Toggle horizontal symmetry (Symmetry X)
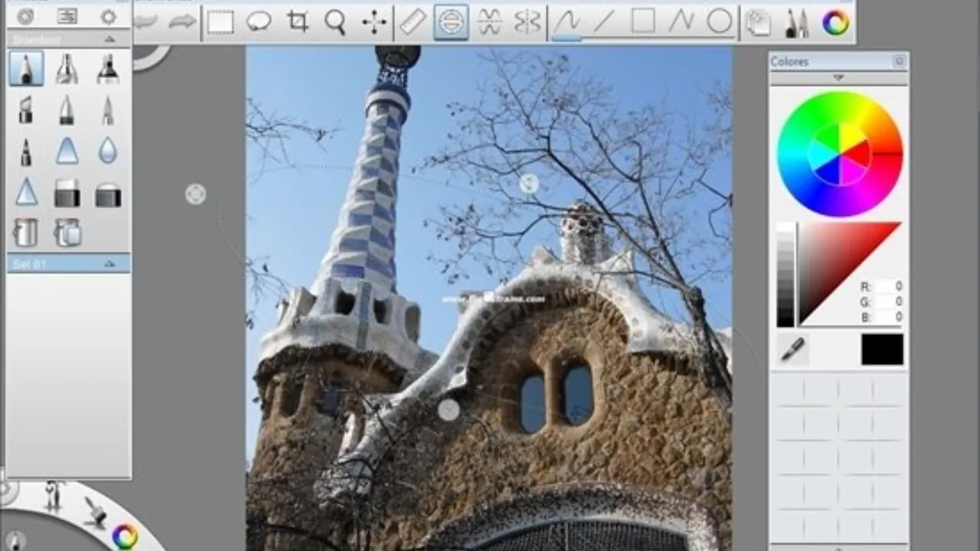This screenshot has height=551, width=980. point(528,22)
